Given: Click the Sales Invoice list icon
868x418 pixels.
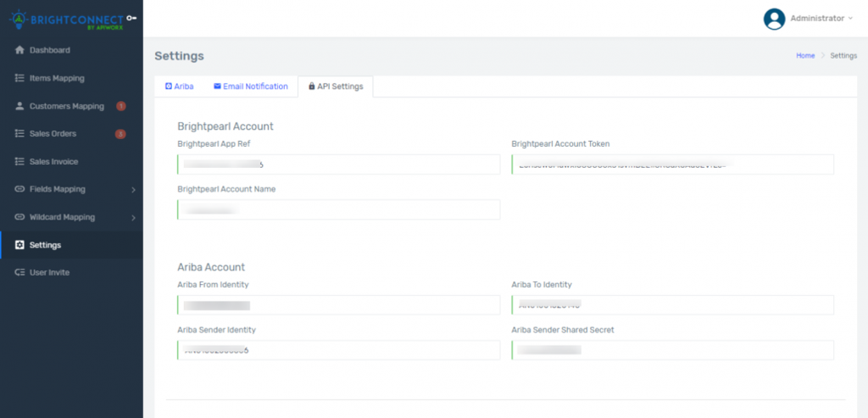Looking at the screenshot, I should click(20, 162).
